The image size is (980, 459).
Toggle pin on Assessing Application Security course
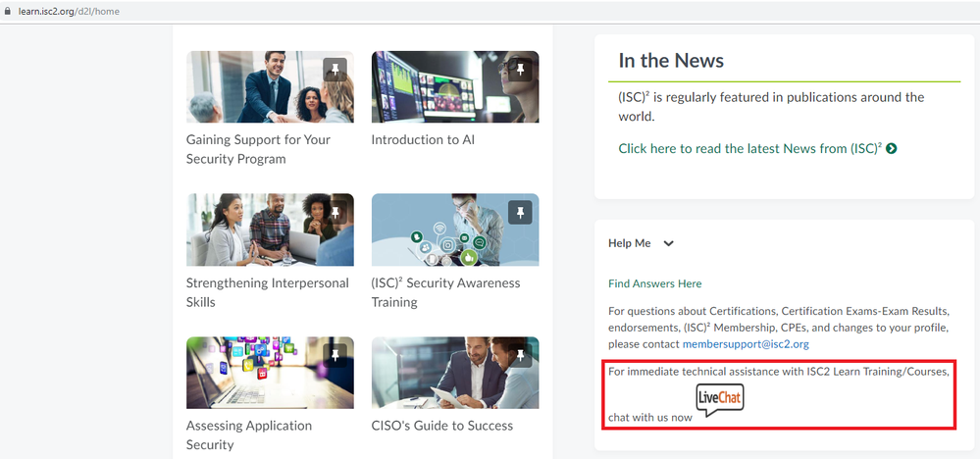(x=335, y=355)
